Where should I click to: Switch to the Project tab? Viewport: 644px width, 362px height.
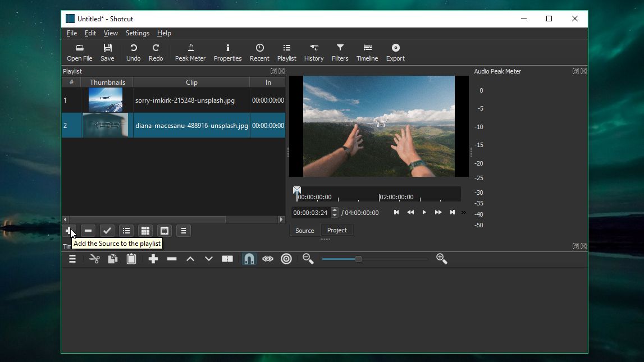[x=337, y=230]
